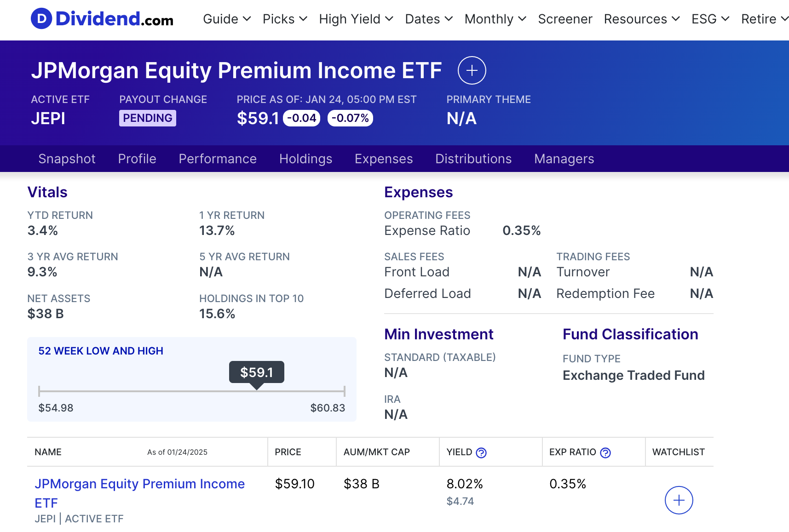Click the Dividend.com logo
The height and width of the screenshot is (532, 789).
pos(102,19)
